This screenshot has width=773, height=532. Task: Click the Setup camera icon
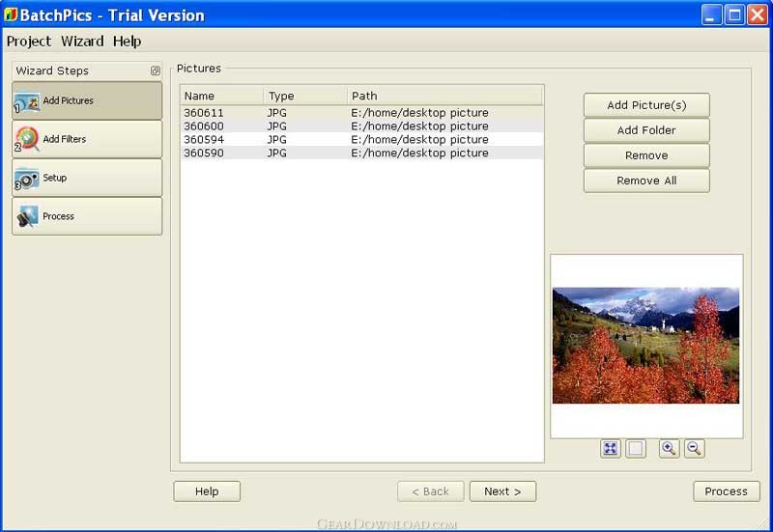[27, 179]
